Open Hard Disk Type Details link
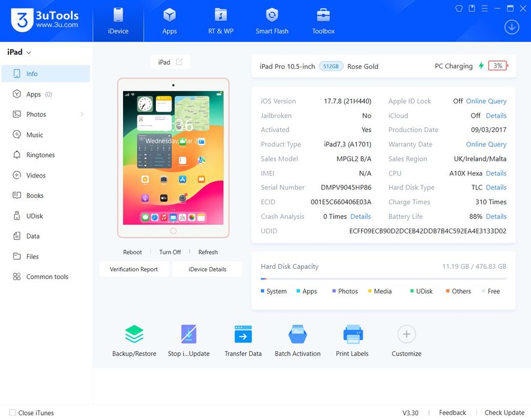531x420 pixels. pos(496,187)
